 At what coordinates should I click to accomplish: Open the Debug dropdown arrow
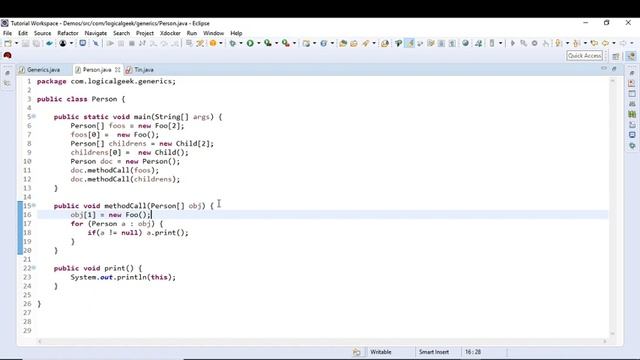(241, 43)
